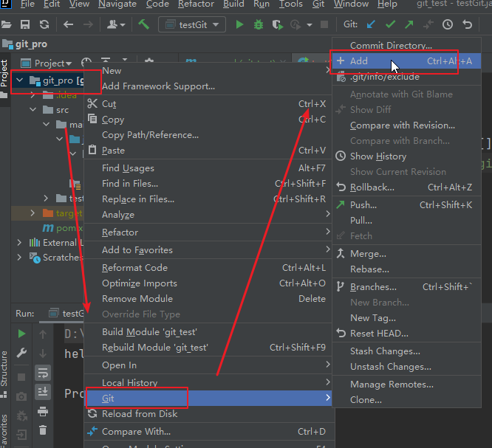Viewport: 492px width, 448px height.
Task: Choose Reformat Code option
Action: (208, 268)
